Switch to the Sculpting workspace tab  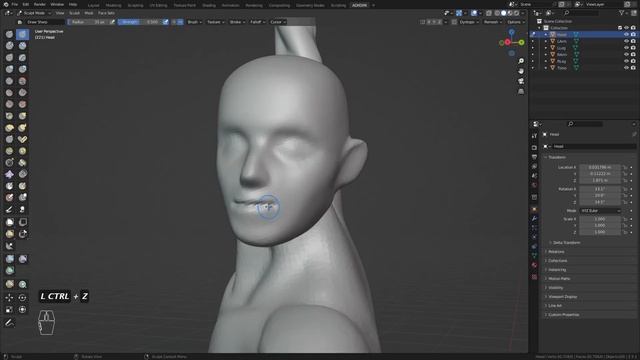click(136, 5)
